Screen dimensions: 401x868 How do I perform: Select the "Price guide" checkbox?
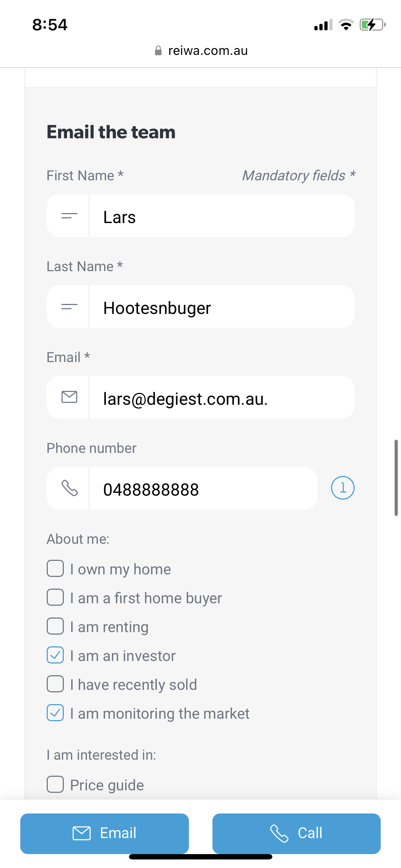coord(55,784)
